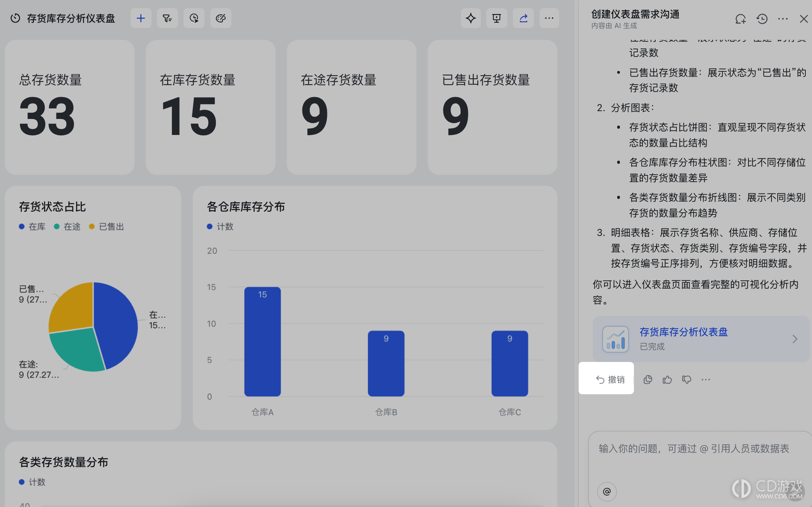Viewport: 812px width, 507px height.
Task: Toggle 计数 legend in 各类存货数量分布 chart
Action: tap(32, 482)
